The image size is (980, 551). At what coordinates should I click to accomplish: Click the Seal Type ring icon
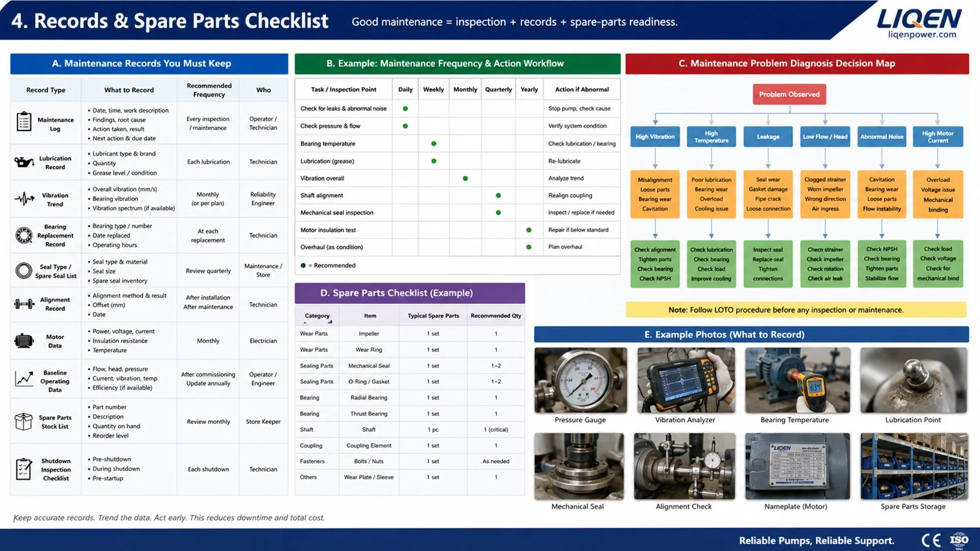pyautogui.click(x=24, y=270)
